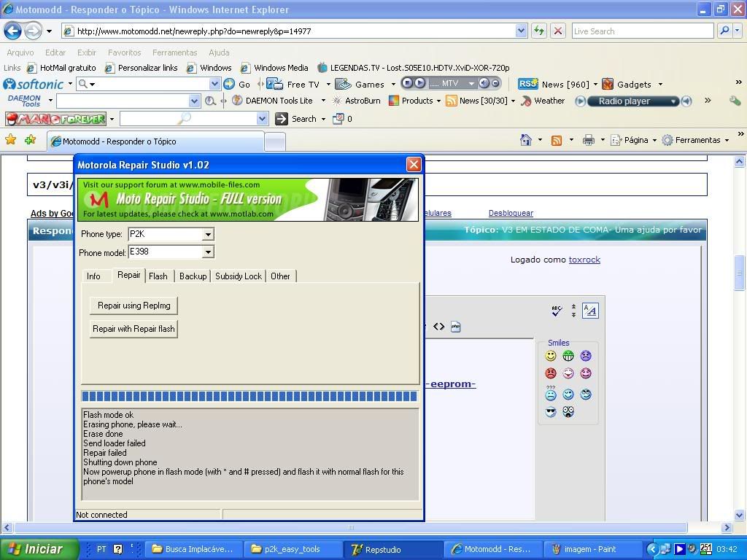The height and width of the screenshot is (560, 747).
Task: Click the RSS feeds icon in command bar
Action: click(557, 140)
